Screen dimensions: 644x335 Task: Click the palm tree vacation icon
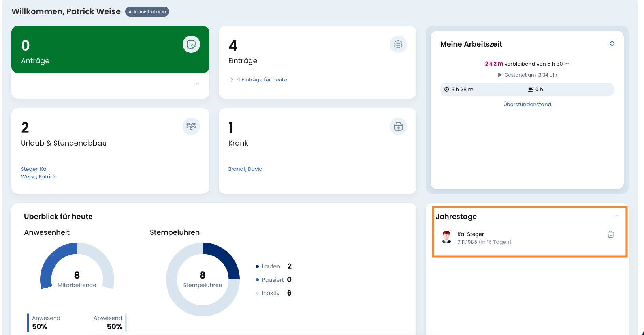(x=191, y=126)
